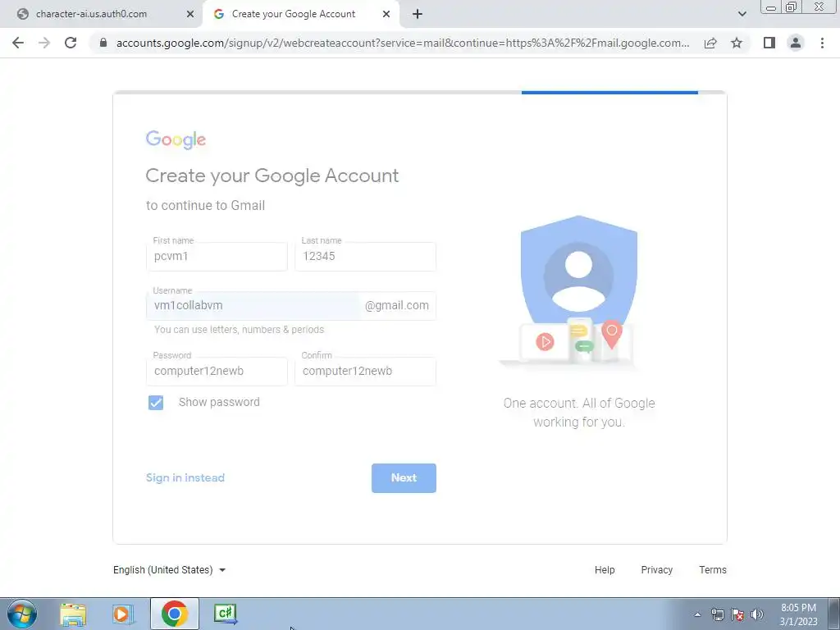Toggle the Chrome side panel icon
840x630 pixels.
coord(769,43)
